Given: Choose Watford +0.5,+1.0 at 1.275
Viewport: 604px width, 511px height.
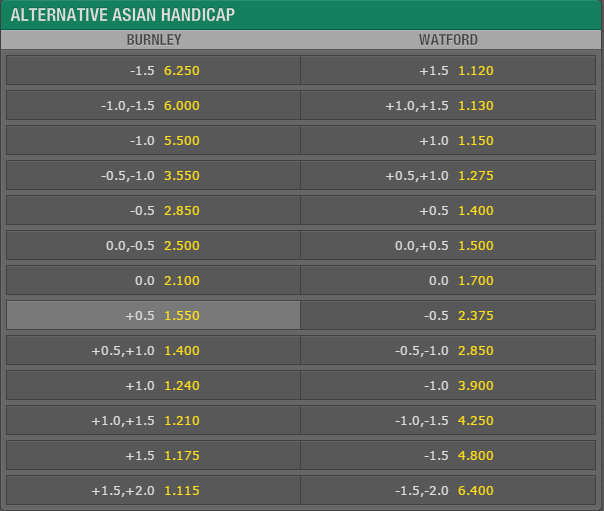Looking at the screenshot, I should pos(448,176).
